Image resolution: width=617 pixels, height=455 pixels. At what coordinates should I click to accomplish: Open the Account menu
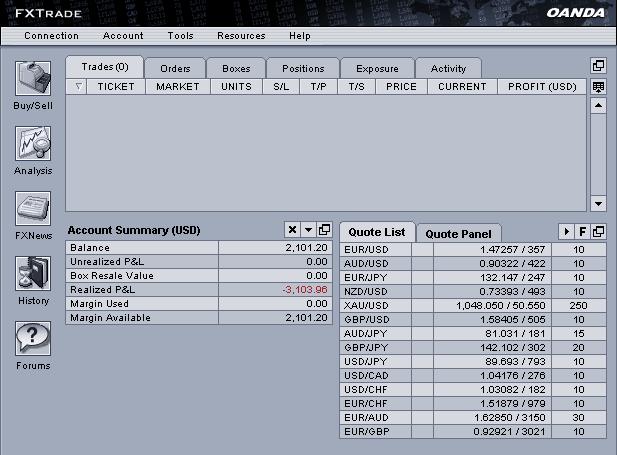[x=123, y=36]
